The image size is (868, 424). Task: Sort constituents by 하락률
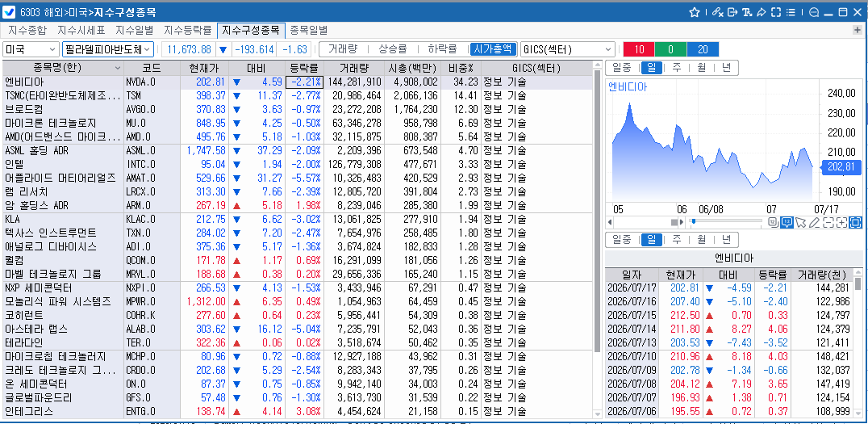[x=443, y=48]
